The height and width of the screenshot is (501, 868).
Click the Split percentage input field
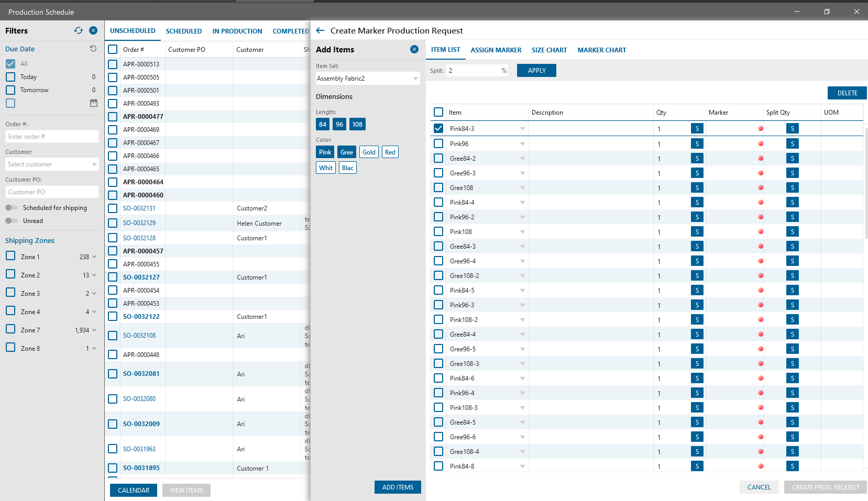[474, 70]
